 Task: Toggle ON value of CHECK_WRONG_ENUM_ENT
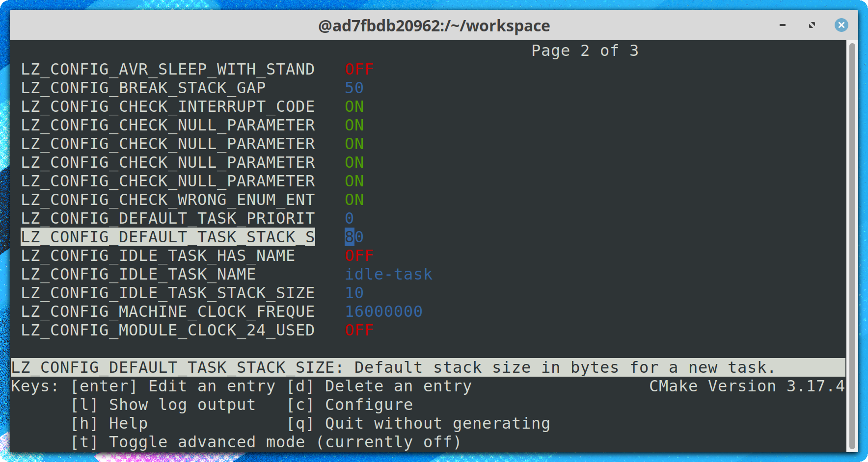(354, 200)
